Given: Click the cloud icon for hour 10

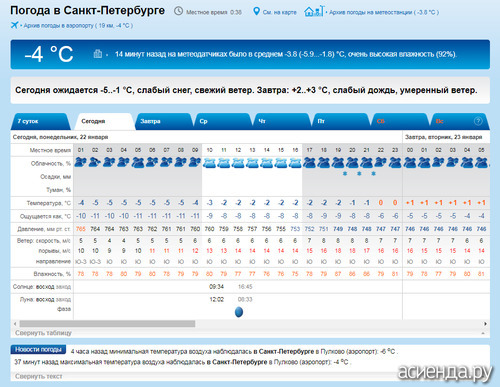Looking at the screenshot, I should 209,163.
